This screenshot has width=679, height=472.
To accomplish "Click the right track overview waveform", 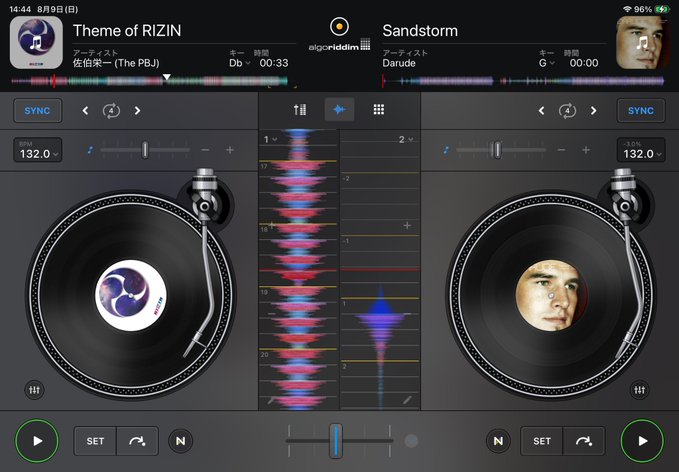I will pos(523,81).
